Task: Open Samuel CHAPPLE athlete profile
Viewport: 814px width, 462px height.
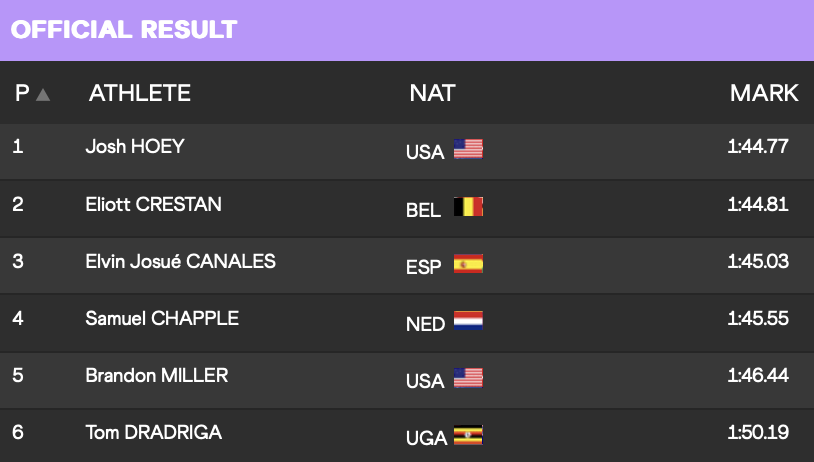Action: [162, 318]
